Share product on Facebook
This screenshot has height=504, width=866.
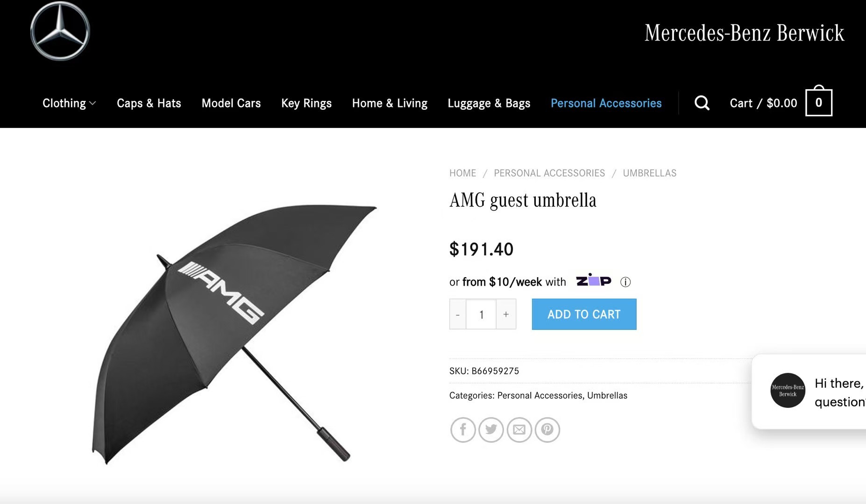click(463, 429)
